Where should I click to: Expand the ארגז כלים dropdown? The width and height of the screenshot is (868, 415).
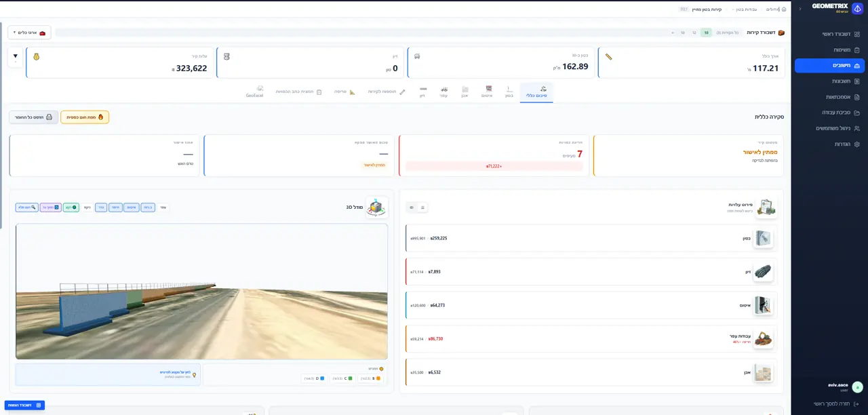pos(29,33)
